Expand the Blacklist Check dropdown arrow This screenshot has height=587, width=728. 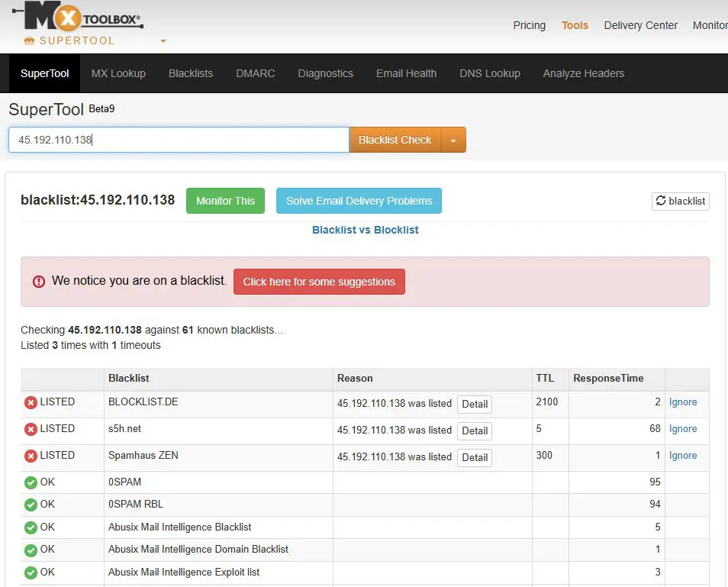453,140
